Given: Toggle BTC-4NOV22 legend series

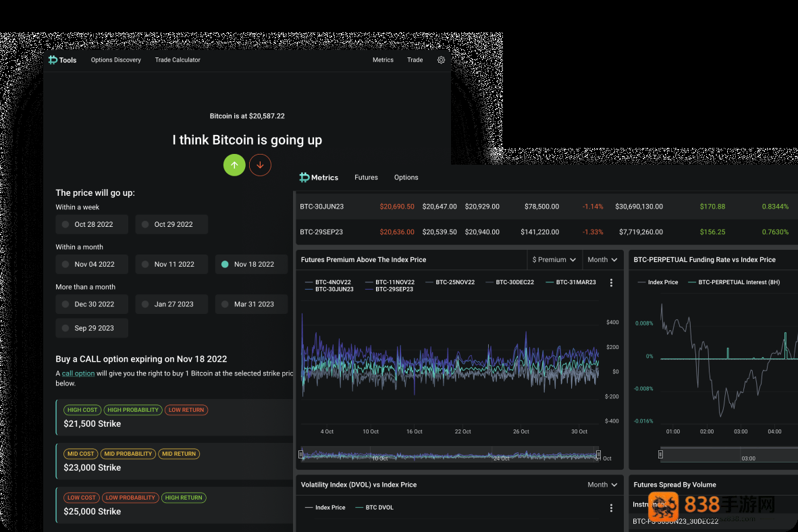Looking at the screenshot, I should click(x=328, y=282).
